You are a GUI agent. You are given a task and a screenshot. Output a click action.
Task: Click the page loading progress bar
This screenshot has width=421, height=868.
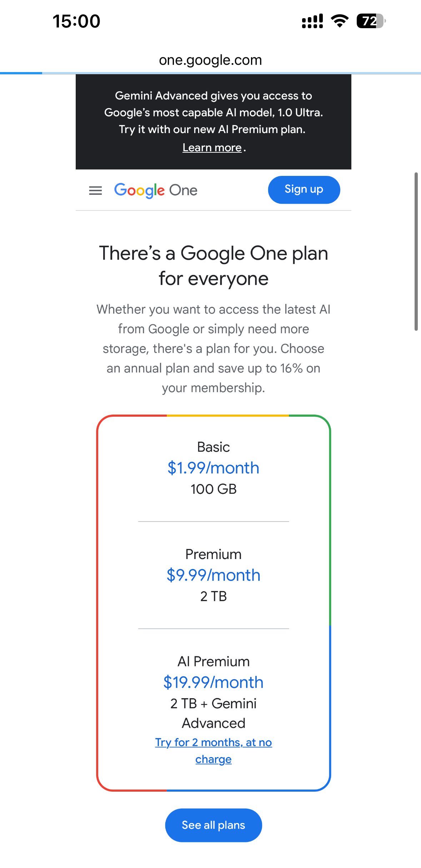(210, 73)
